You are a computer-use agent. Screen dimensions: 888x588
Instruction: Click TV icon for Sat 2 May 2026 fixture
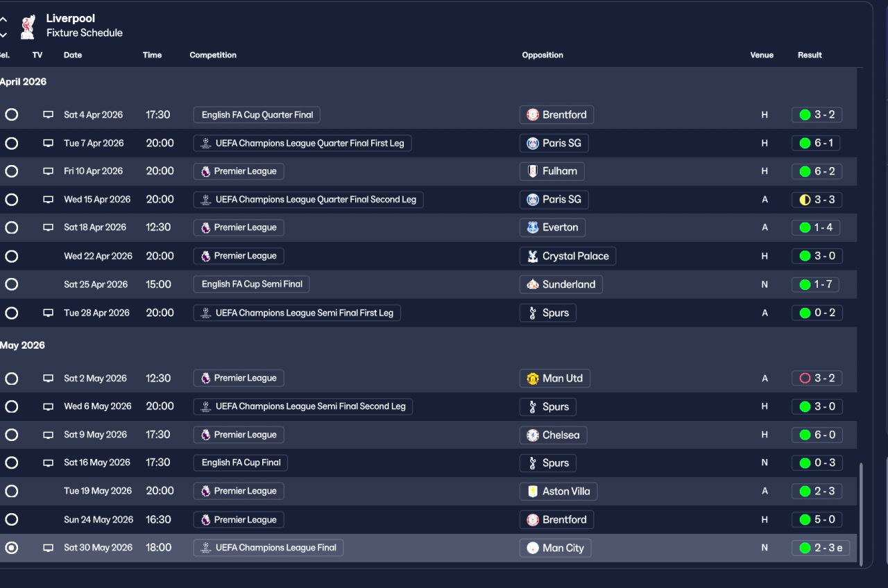(49, 379)
